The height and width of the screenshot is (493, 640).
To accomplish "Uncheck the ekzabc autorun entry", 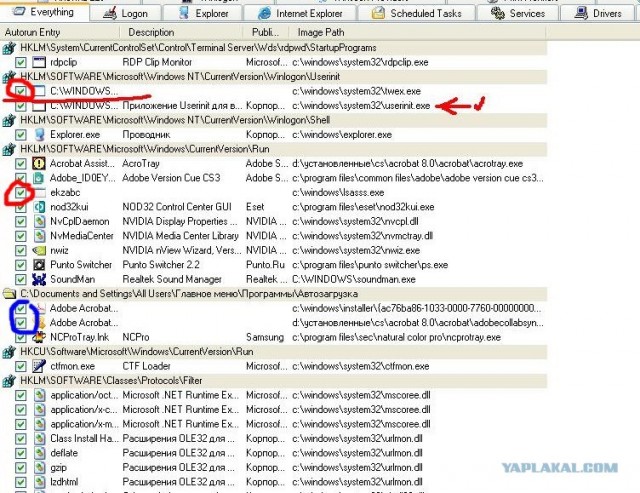I will [20, 192].
